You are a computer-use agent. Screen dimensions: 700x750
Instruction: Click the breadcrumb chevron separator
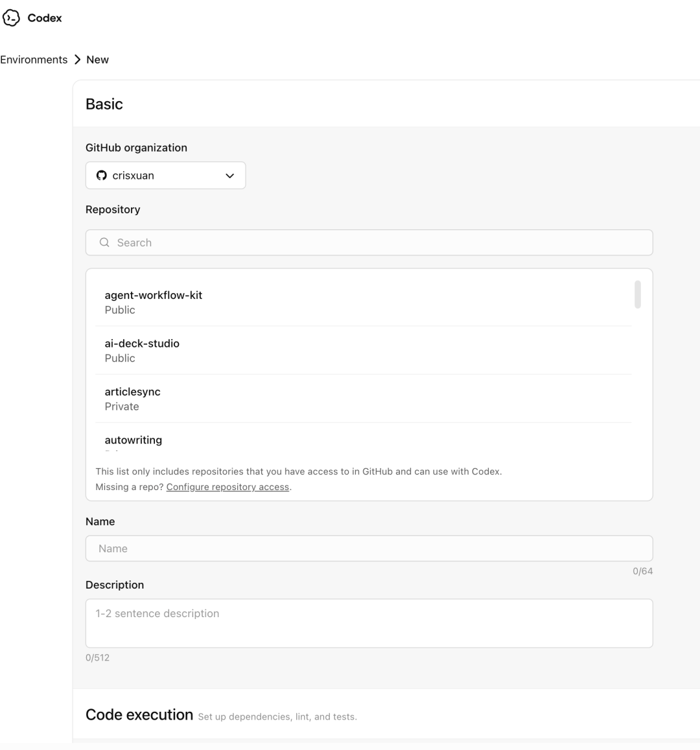(x=78, y=60)
